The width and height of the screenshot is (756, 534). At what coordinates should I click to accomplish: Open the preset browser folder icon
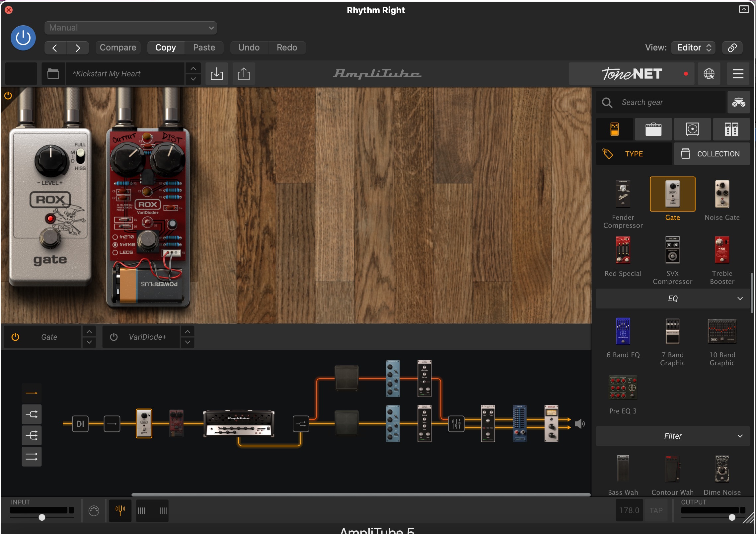[53, 74]
